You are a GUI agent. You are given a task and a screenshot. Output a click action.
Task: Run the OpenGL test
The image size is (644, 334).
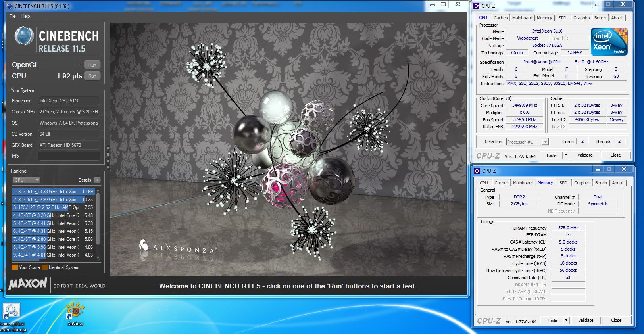tap(92, 65)
